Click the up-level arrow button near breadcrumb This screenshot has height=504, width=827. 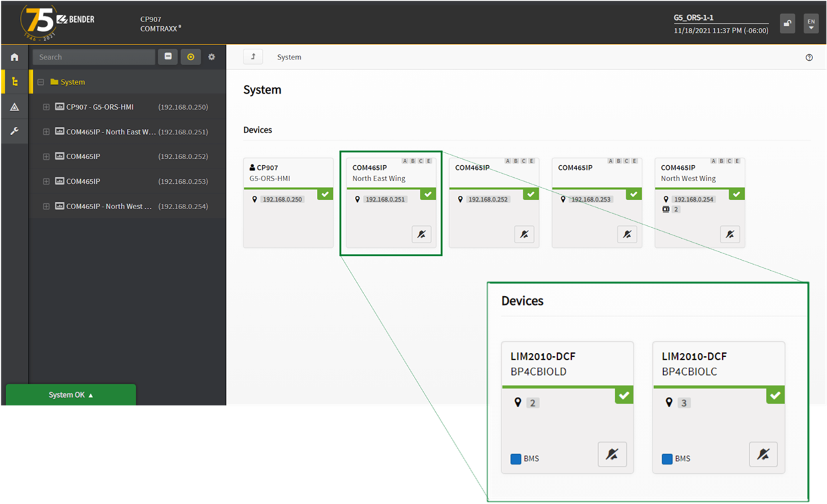click(x=253, y=57)
